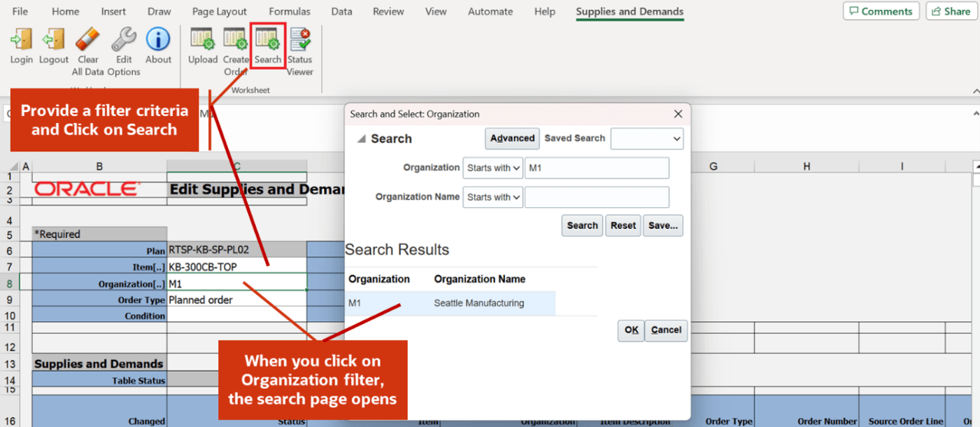The image size is (980, 427).
Task: Select the Organization cell with M1
Action: click(237, 283)
